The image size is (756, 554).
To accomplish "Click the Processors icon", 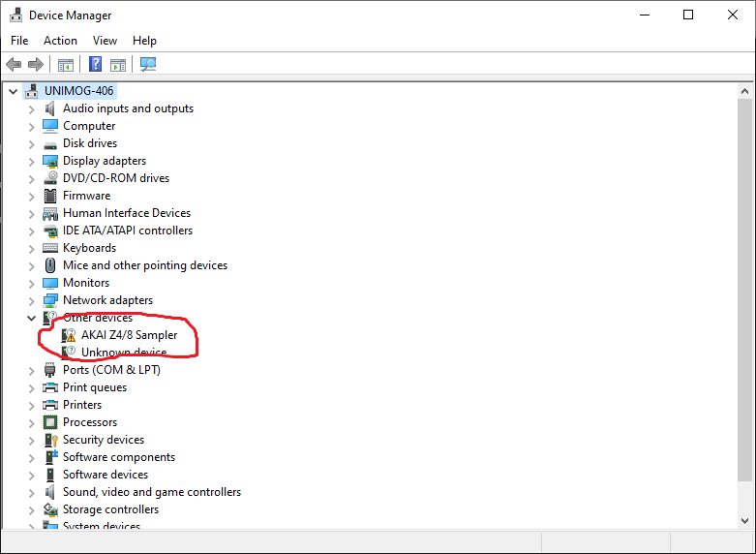I will 50,422.
